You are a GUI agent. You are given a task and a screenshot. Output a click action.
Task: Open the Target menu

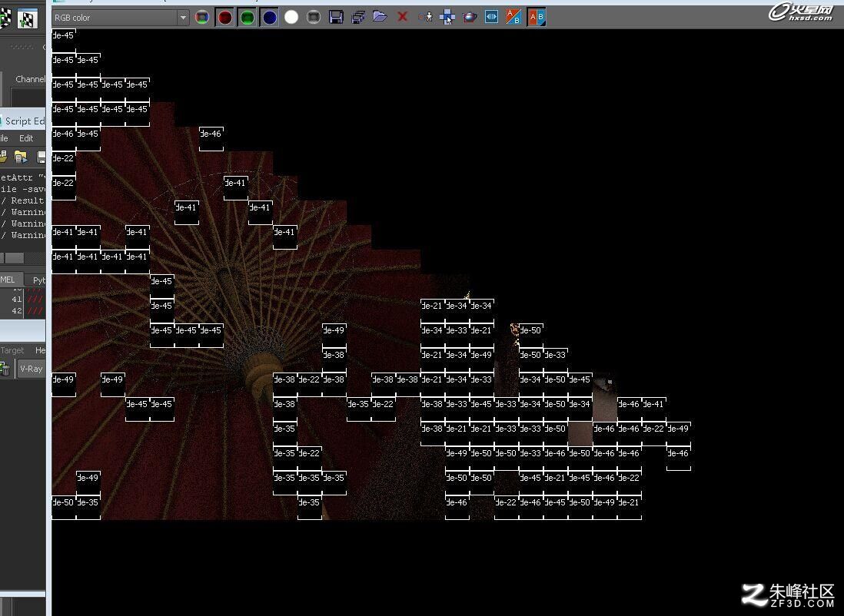(x=12, y=350)
